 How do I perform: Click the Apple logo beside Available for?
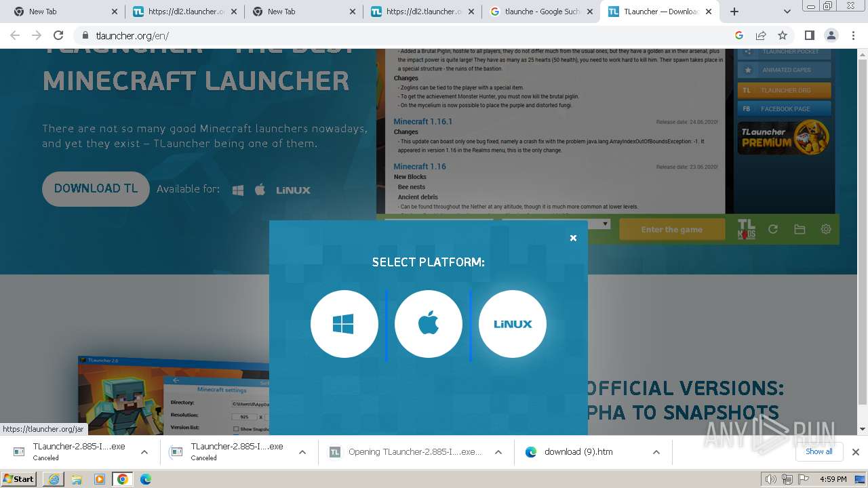click(x=260, y=190)
